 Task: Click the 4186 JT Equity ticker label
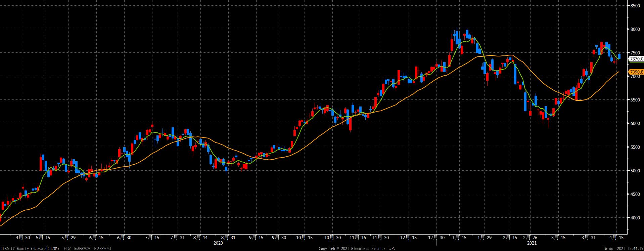[x=15, y=248]
